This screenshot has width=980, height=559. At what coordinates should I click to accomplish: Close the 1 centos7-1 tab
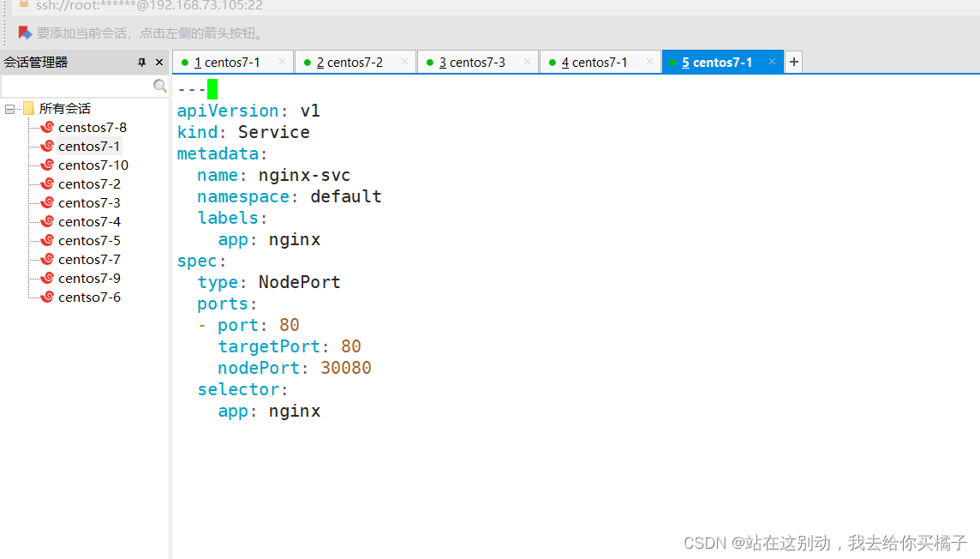(x=283, y=62)
